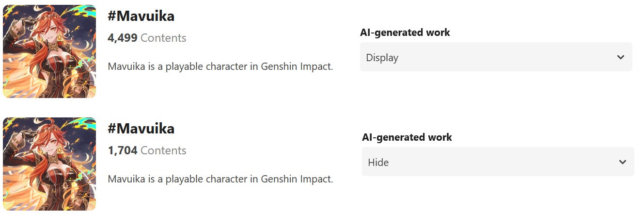Click the Hide text in the dropdown

pos(378,163)
